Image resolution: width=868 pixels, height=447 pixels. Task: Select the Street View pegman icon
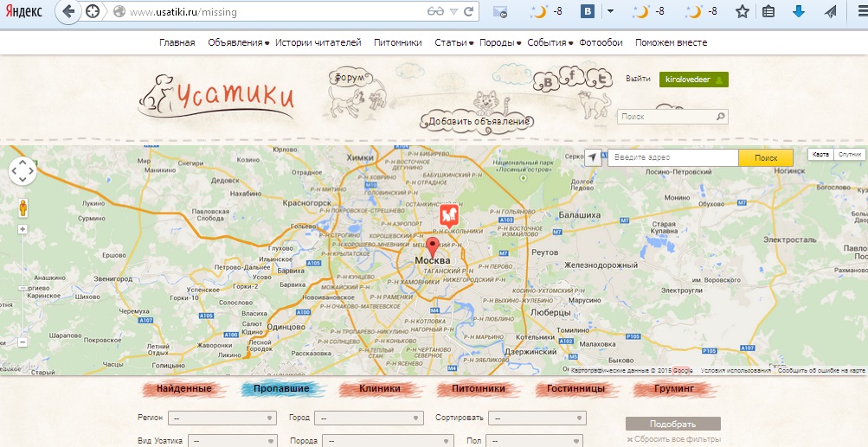[23, 208]
